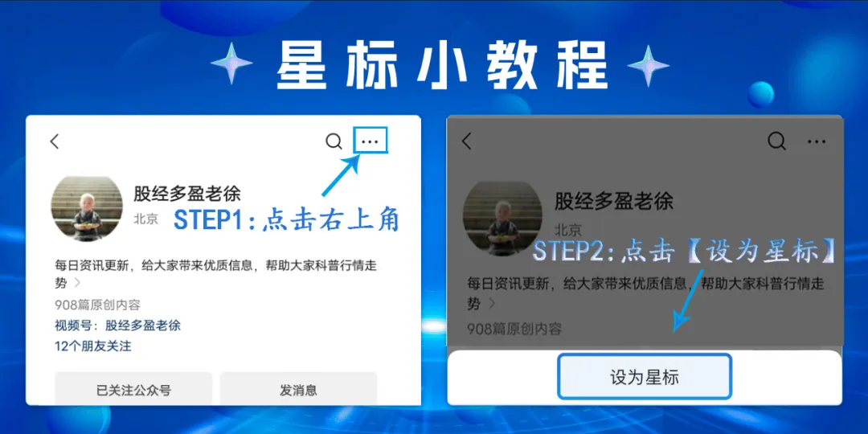Expand the description chevron in the white panel
Image resolution: width=868 pixels, height=434 pixels.
(x=77, y=284)
